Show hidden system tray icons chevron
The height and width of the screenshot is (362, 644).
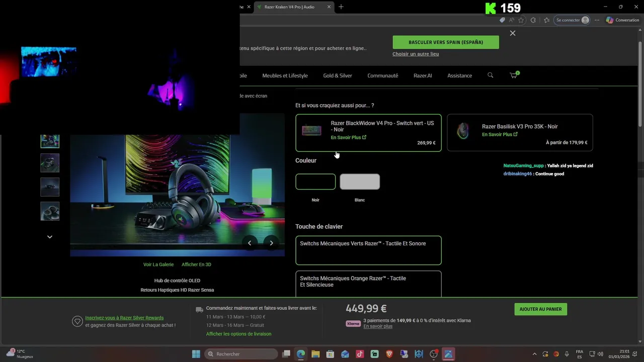(x=534, y=354)
